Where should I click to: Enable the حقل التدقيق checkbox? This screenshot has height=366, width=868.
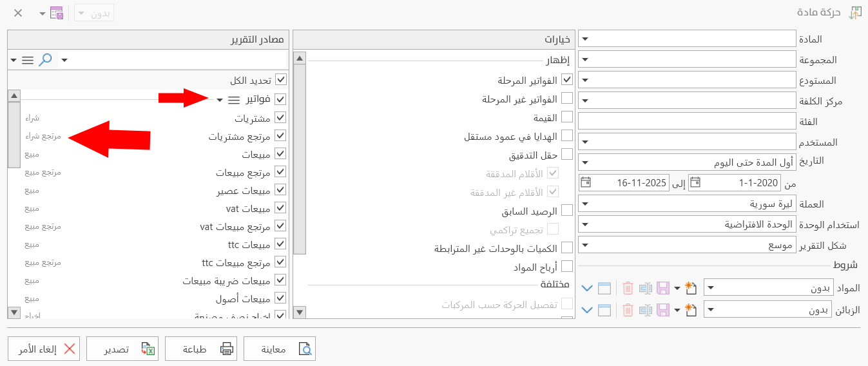tap(568, 155)
